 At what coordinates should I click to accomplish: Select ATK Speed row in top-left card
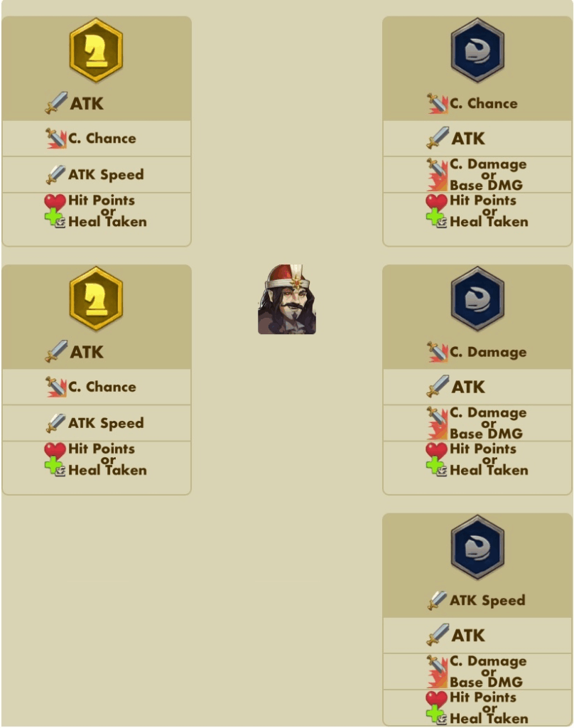[x=97, y=175]
